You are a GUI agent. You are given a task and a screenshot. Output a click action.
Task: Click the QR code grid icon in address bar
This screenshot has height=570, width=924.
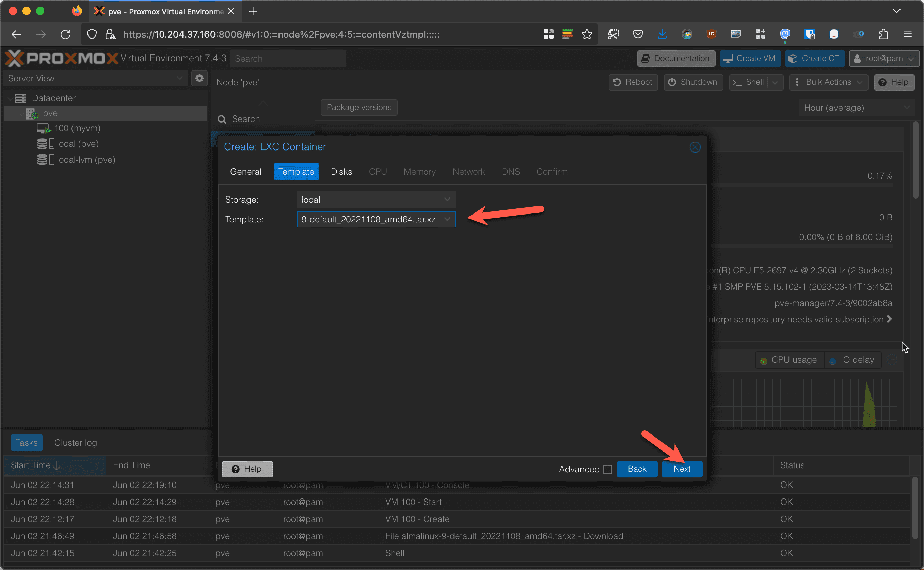click(x=549, y=35)
